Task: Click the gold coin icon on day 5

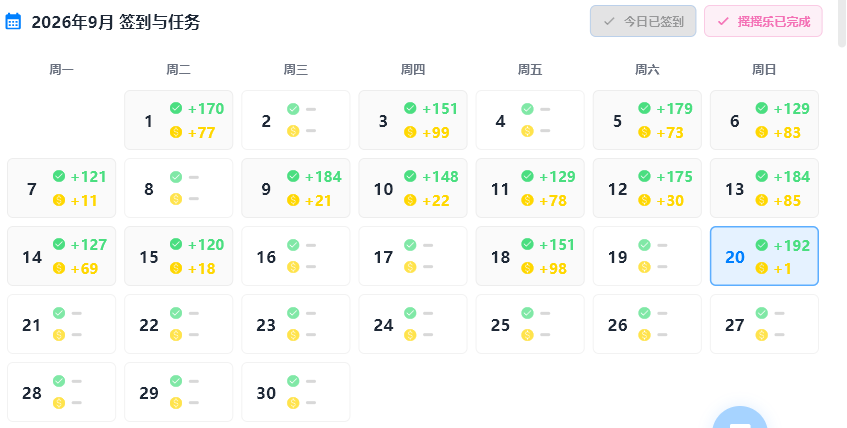Action: point(644,132)
